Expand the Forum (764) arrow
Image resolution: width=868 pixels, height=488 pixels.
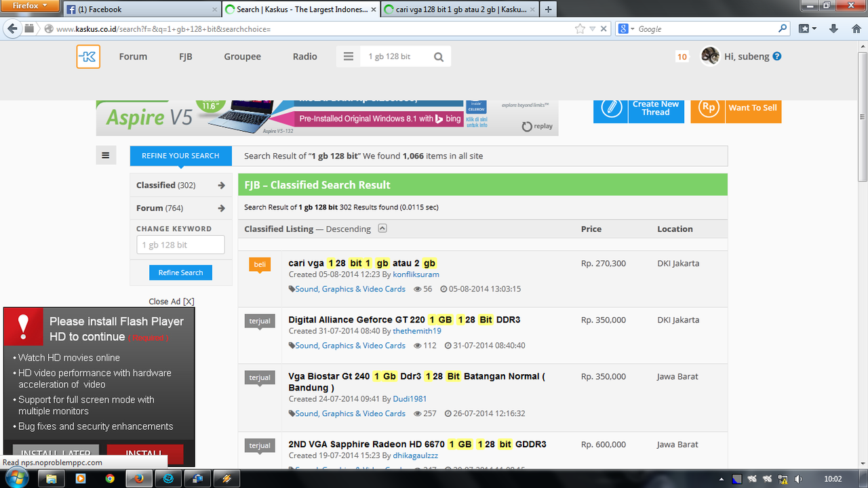221,208
